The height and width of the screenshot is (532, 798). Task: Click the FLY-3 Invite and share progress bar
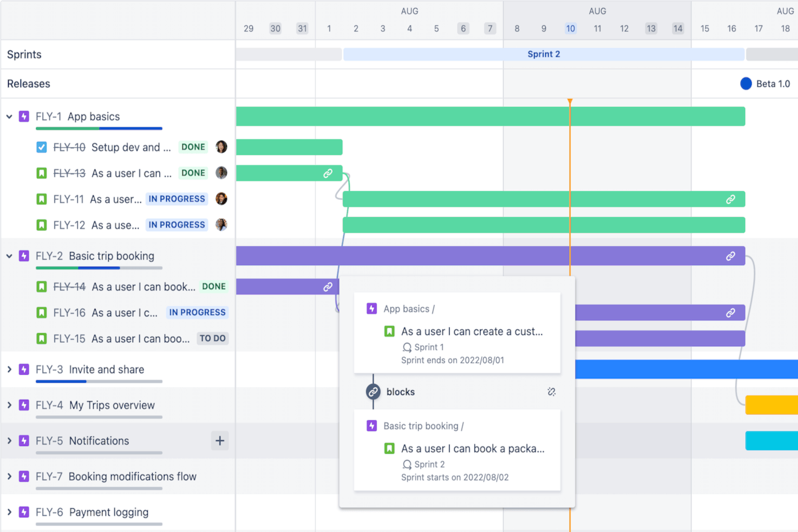[99, 381]
